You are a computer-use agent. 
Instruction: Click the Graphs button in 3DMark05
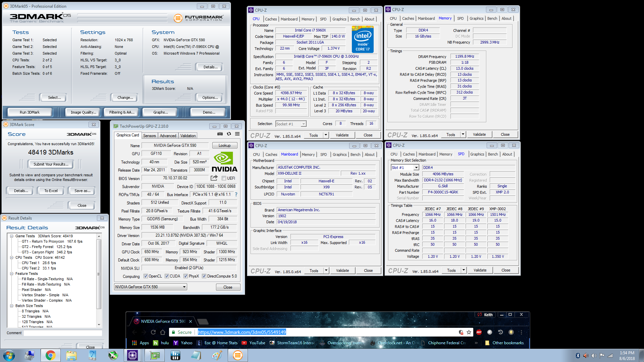pos(160,112)
